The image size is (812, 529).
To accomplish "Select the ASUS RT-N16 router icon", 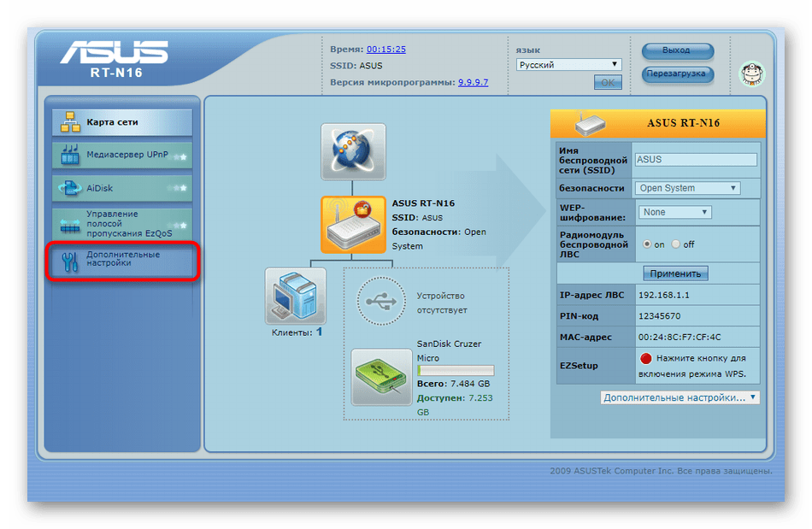I will pos(353,225).
